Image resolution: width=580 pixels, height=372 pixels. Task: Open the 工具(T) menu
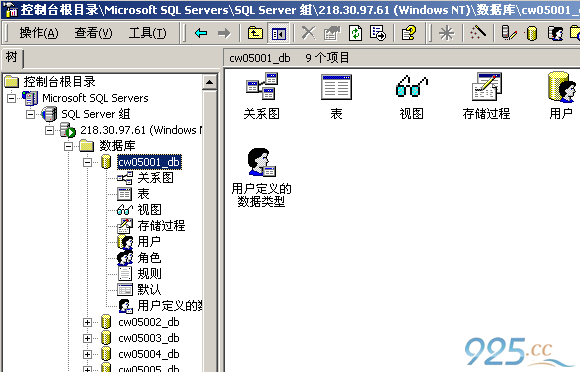(147, 33)
